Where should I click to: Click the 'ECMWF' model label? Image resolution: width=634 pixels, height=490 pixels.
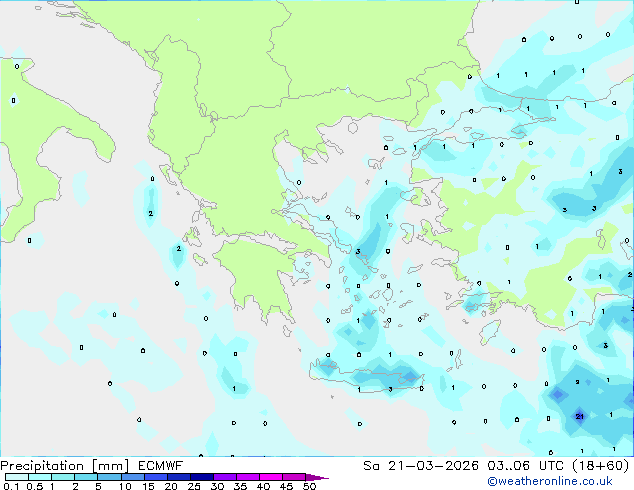(161, 466)
